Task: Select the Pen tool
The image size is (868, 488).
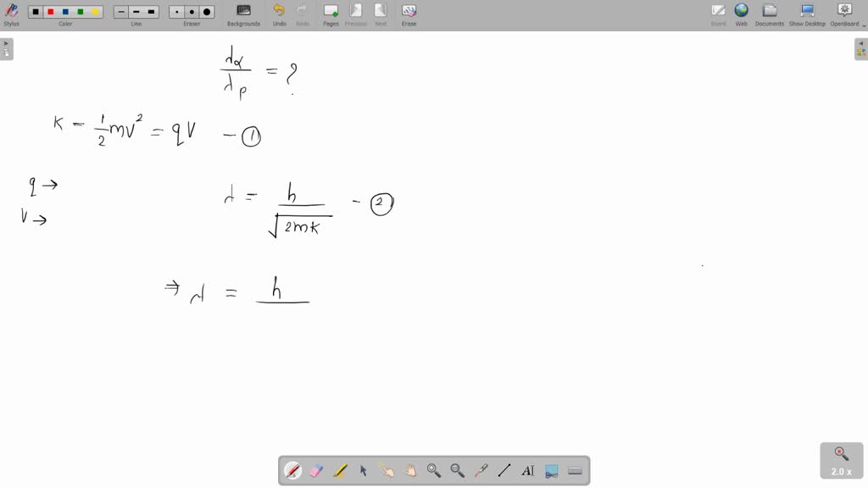Action: coord(293,470)
